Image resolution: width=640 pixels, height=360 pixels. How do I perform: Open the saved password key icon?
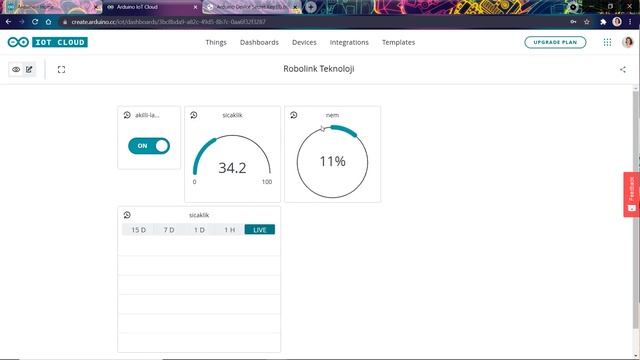point(573,22)
